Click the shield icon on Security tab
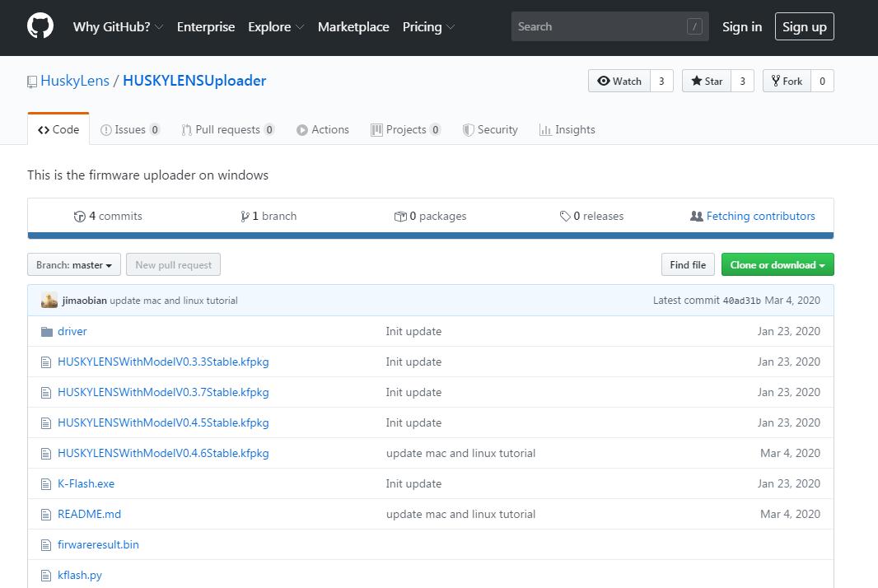Viewport: 878px width, 588px height. coord(468,130)
